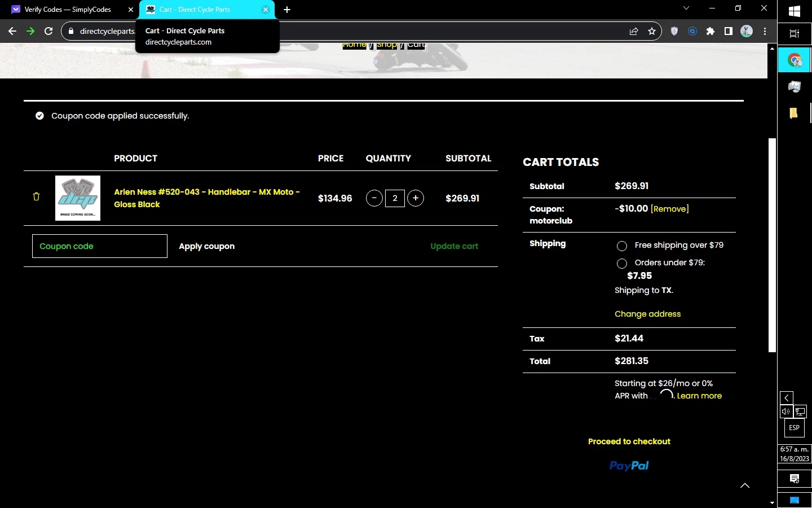The width and height of the screenshot is (812, 508).
Task: Click the site lock icon in address bar
Action: click(x=71, y=31)
